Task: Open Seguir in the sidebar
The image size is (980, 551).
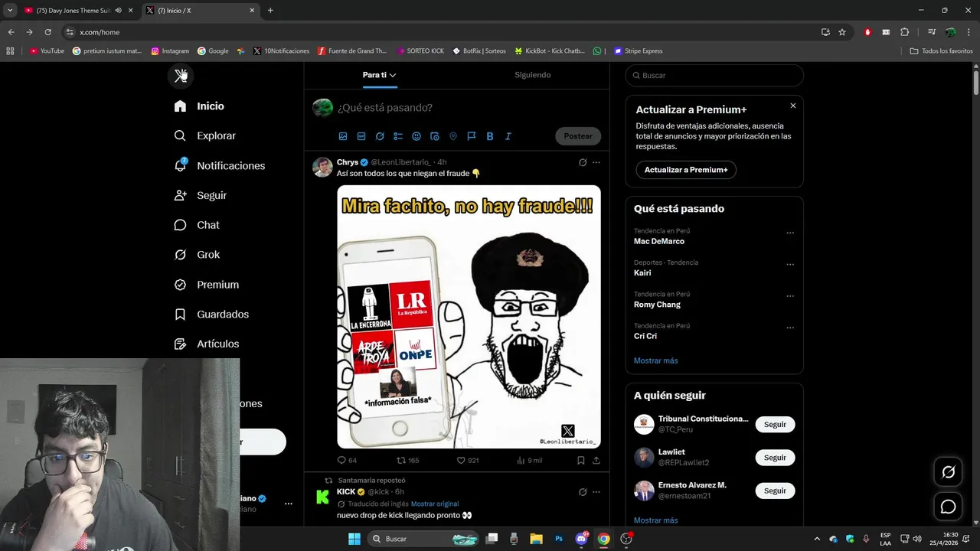Action: (201, 195)
